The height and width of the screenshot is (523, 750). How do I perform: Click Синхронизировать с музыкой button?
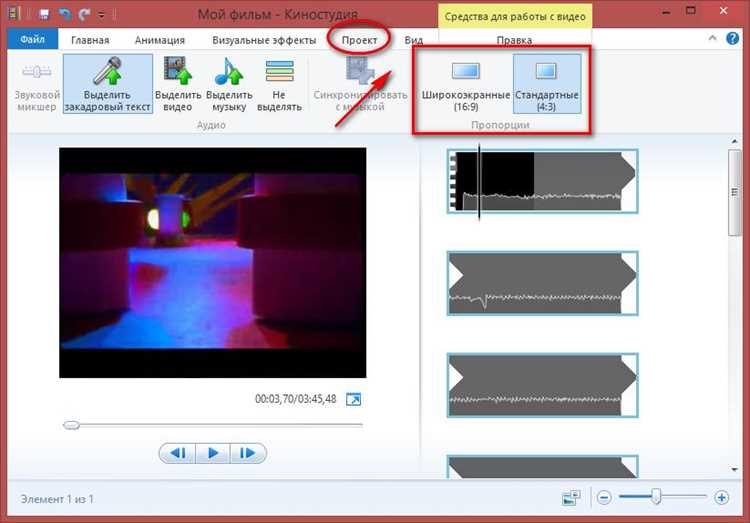coord(361,84)
